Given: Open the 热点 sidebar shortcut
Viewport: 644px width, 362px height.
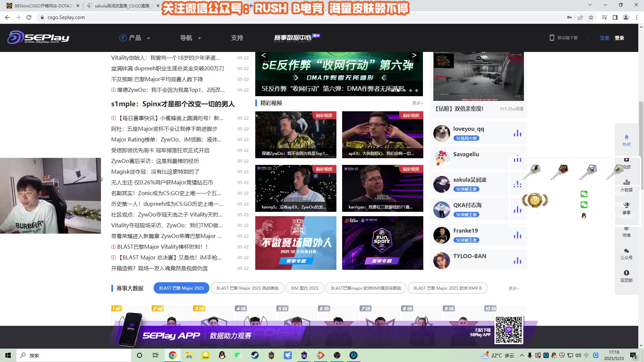Looking at the screenshot, I should tap(626, 140).
